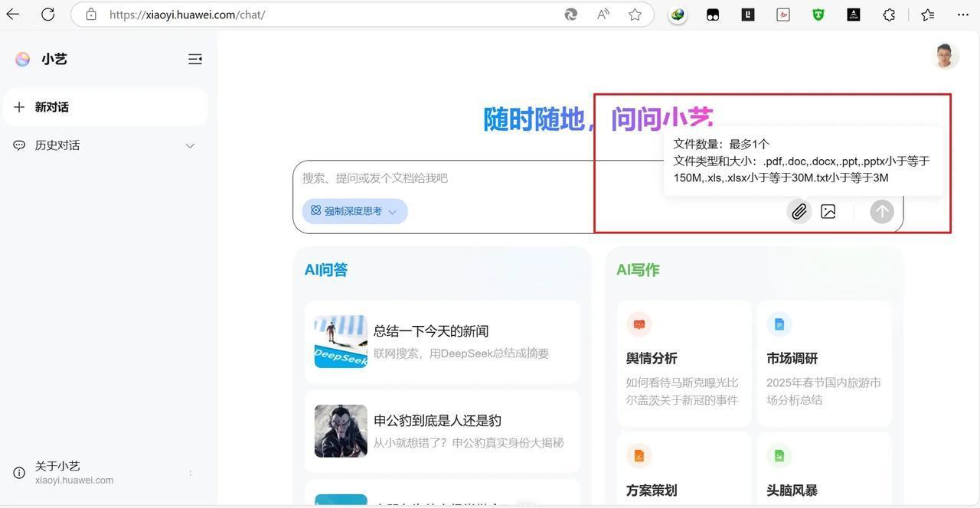This screenshot has width=980, height=508.
Task: Open the extensions puzzle piece menu
Action: [889, 15]
